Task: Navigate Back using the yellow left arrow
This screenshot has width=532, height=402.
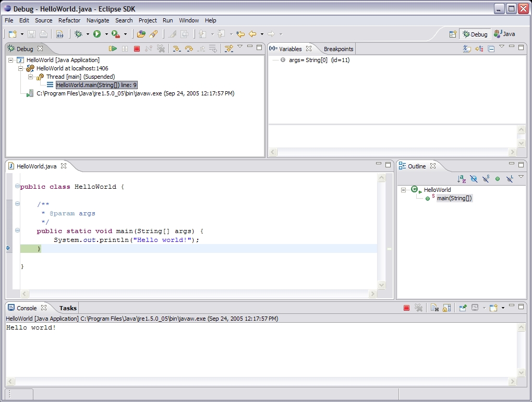Action: [x=252, y=34]
